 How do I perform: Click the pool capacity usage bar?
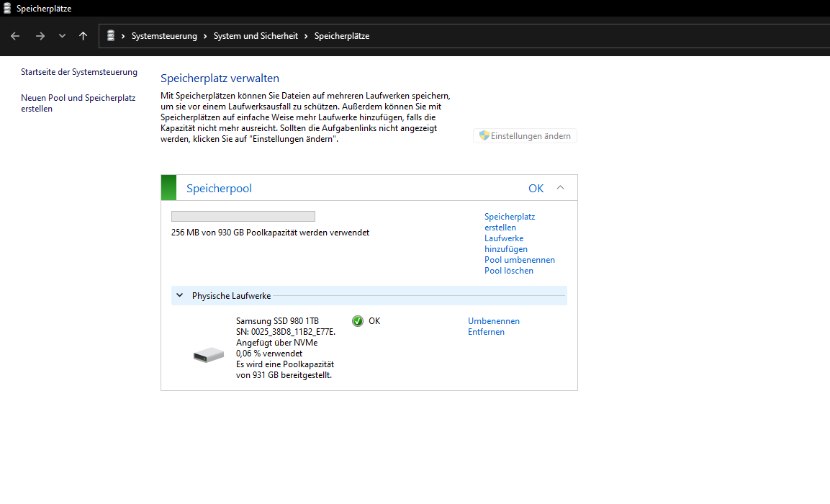point(243,217)
